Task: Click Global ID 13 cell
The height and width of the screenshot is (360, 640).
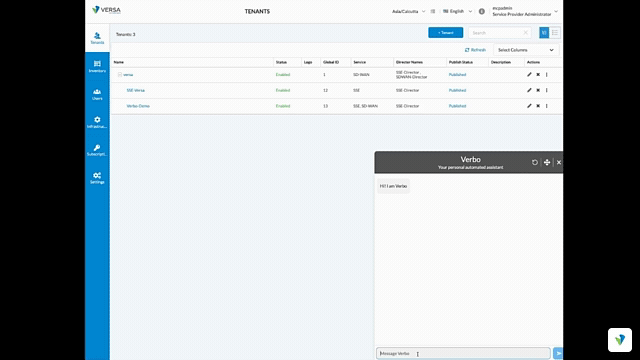Action: (325, 106)
